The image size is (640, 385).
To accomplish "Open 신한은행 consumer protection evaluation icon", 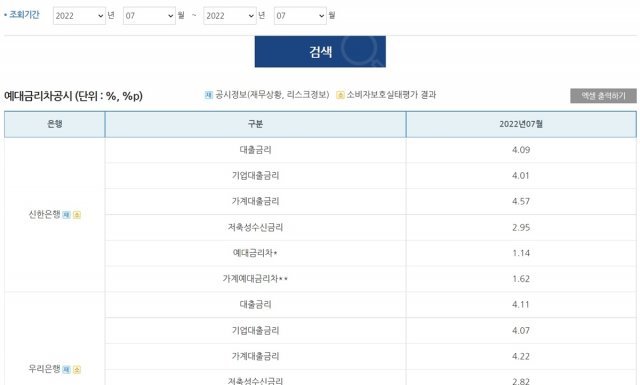I will pos(77,215).
